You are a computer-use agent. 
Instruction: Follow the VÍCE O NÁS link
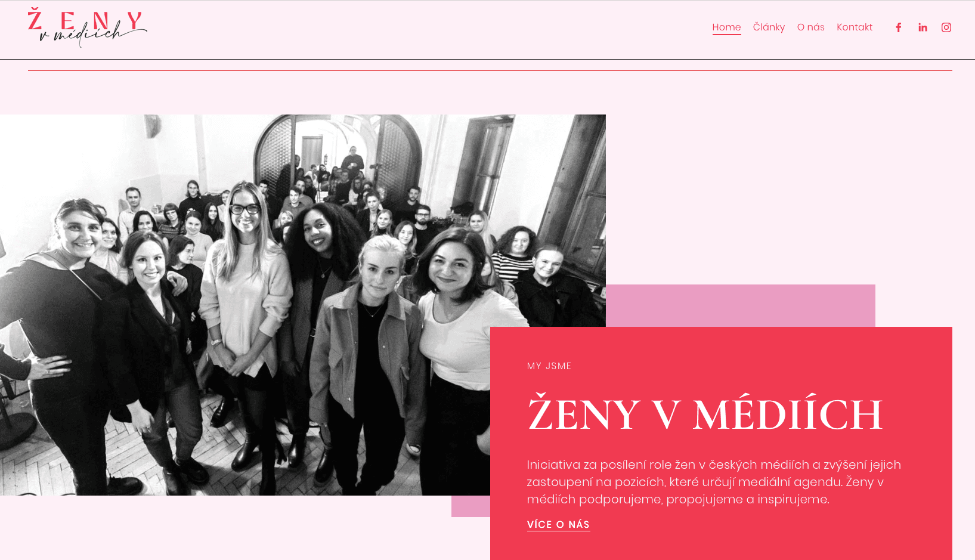[558, 525]
